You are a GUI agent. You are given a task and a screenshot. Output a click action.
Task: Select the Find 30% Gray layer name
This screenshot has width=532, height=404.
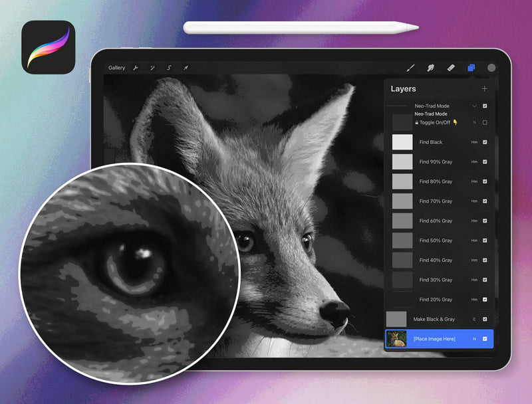tap(436, 280)
